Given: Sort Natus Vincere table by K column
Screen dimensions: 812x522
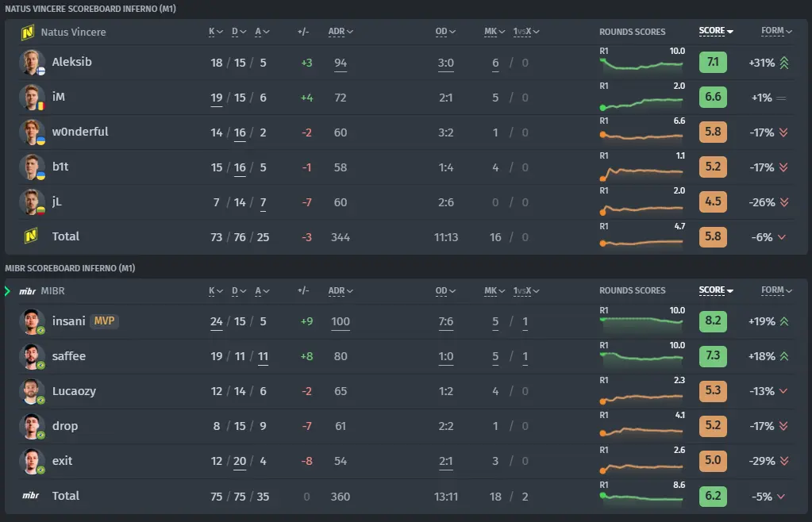Looking at the screenshot, I should coord(216,32).
